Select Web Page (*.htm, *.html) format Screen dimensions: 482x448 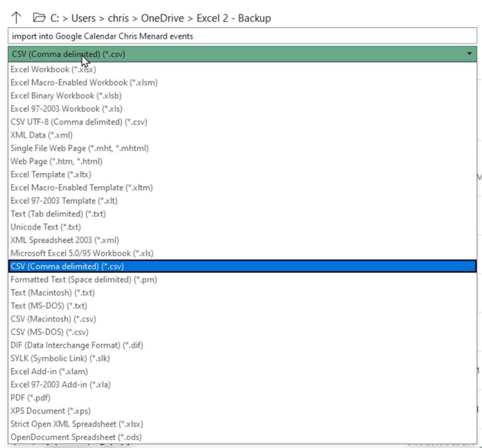click(55, 161)
